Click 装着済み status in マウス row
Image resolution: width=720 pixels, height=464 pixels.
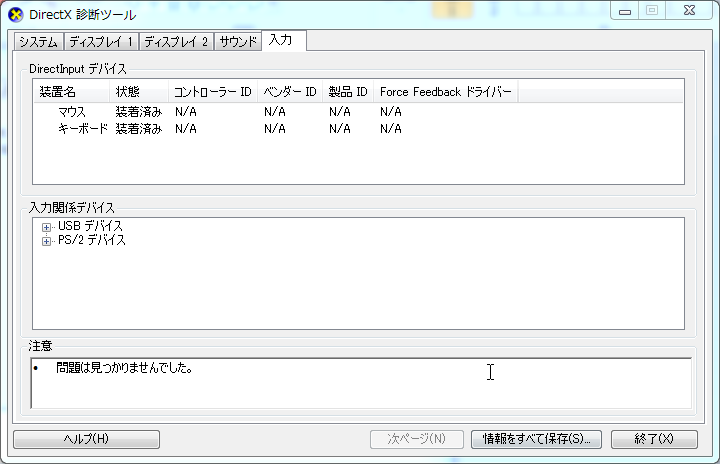point(139,112)
